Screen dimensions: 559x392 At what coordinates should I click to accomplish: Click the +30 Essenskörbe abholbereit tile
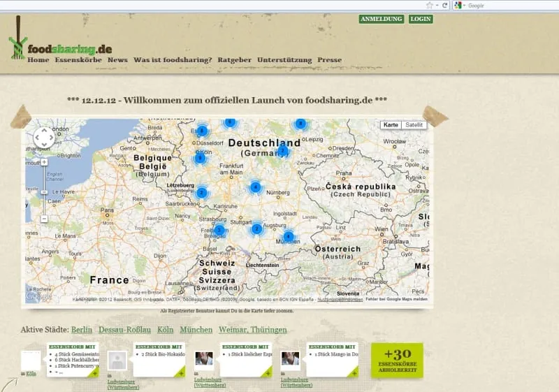click(x=397, y=360)
